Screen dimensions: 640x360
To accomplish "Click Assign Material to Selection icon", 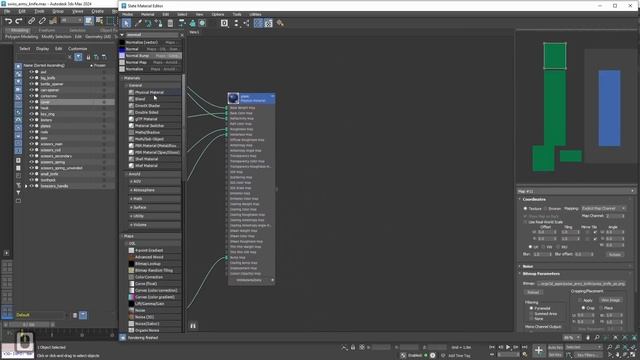I will coord(159,23).
